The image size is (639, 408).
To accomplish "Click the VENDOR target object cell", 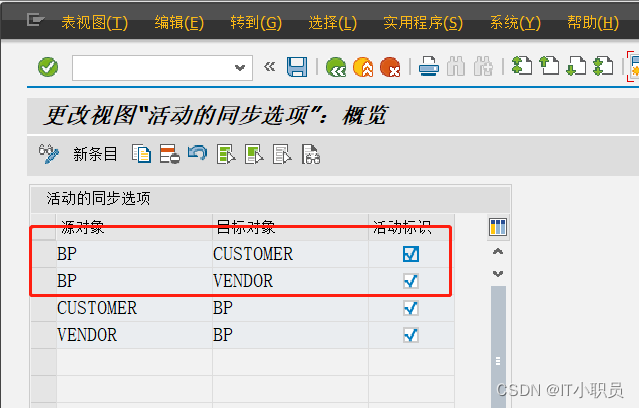I will [x=290, y=281].
